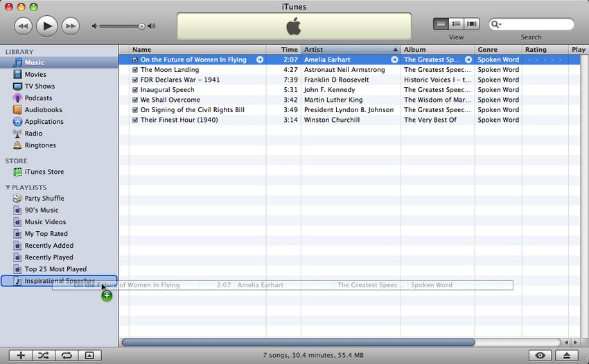Screen dimensions: 589x364
Task: Click the eye browser button
Action: click(x=540, y=356)
